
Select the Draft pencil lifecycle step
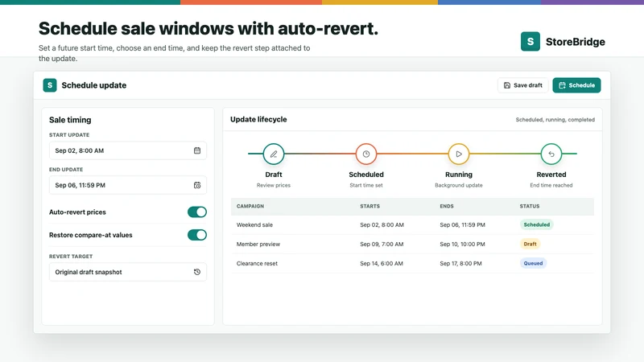click(274, 154)
